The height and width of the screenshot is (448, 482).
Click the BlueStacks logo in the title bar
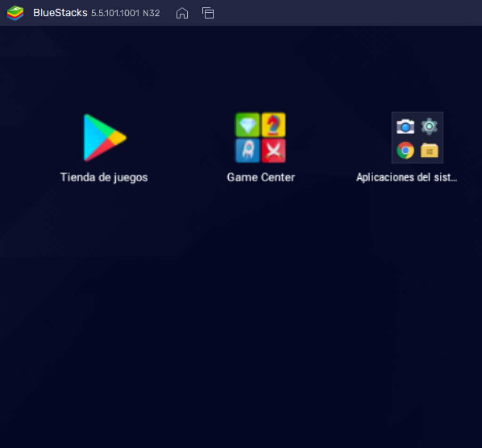(x=15, y=13)
